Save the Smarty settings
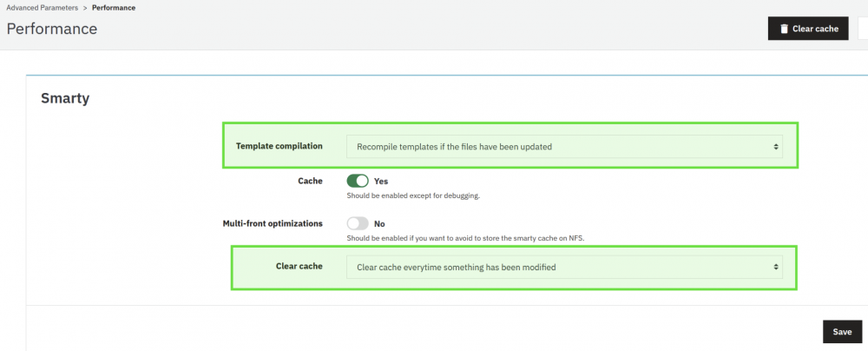868x351 pixels. point(841,332)
